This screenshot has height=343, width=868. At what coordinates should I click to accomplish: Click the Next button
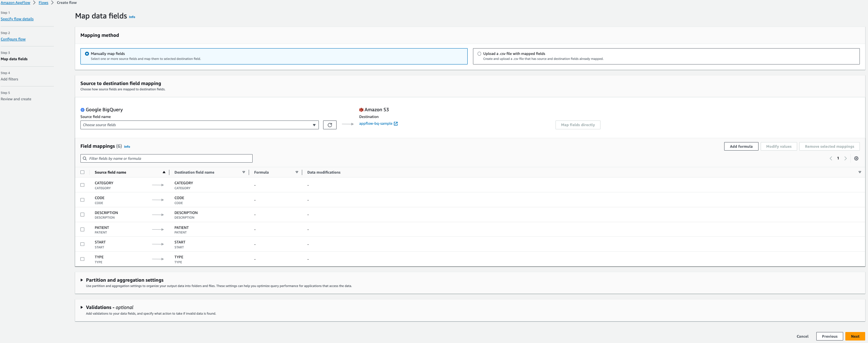855,336
